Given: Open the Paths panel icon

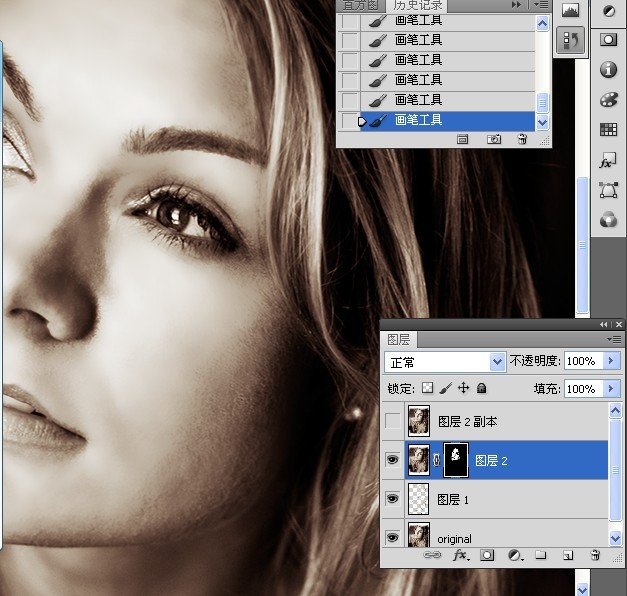Looking at the screenshot, I should [x=608, y=190].
